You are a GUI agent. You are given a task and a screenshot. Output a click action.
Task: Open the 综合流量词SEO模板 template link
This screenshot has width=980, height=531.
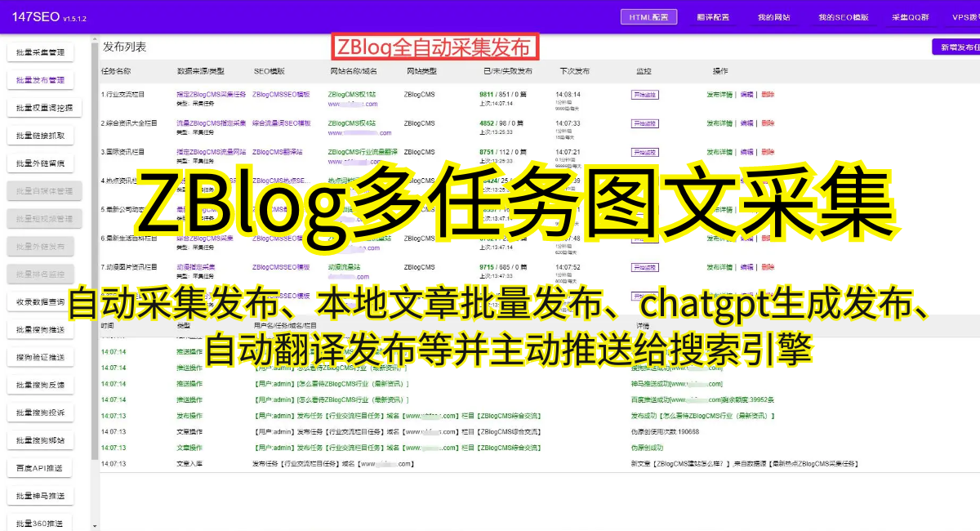pos(282,123)
